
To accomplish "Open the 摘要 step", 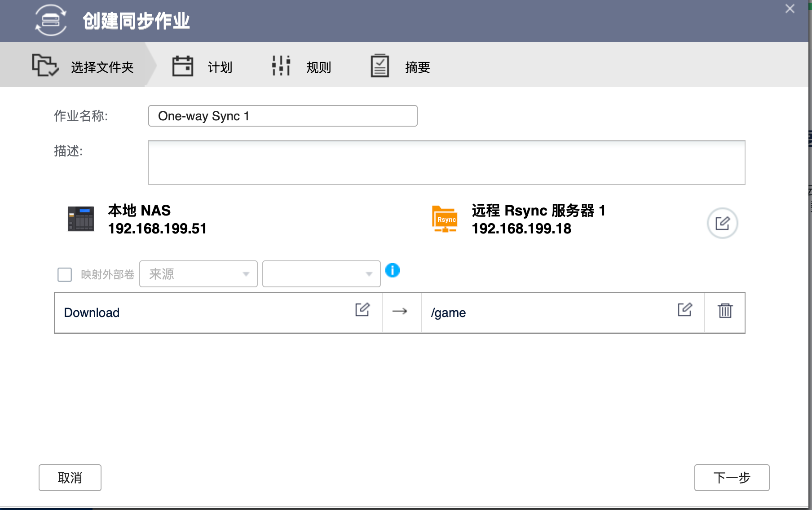I will coord(399,66).
